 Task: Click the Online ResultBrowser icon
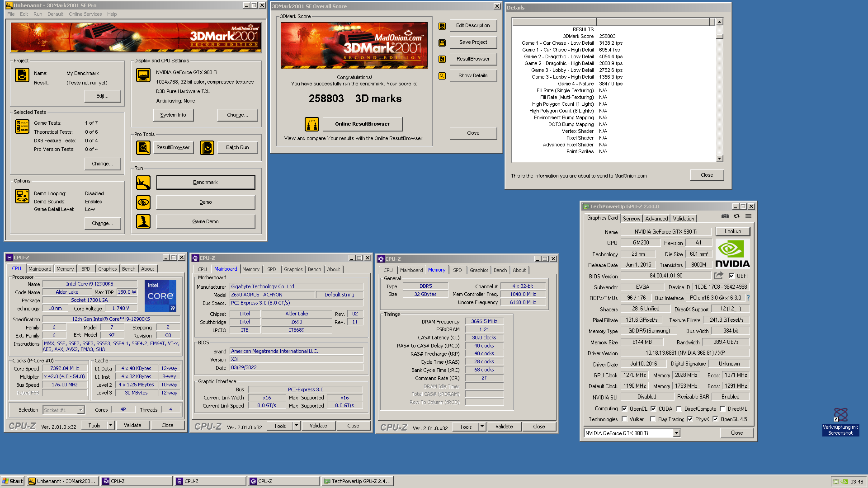point(312,124)
